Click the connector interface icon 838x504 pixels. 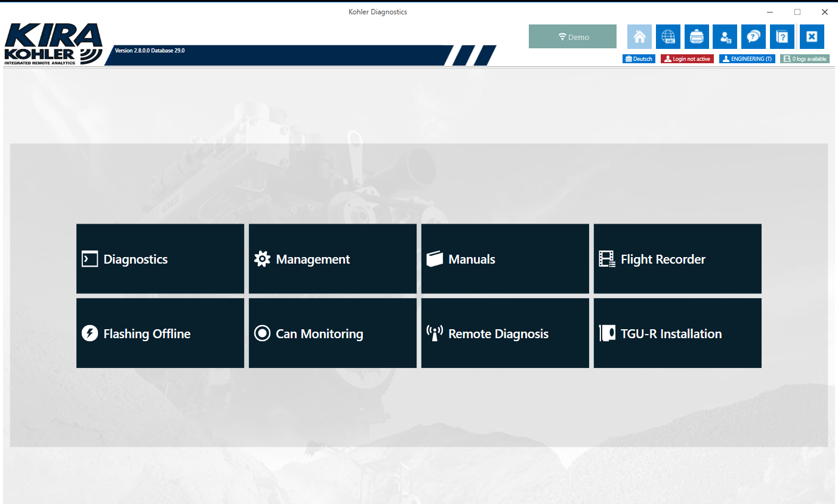[x=697, y=37]
